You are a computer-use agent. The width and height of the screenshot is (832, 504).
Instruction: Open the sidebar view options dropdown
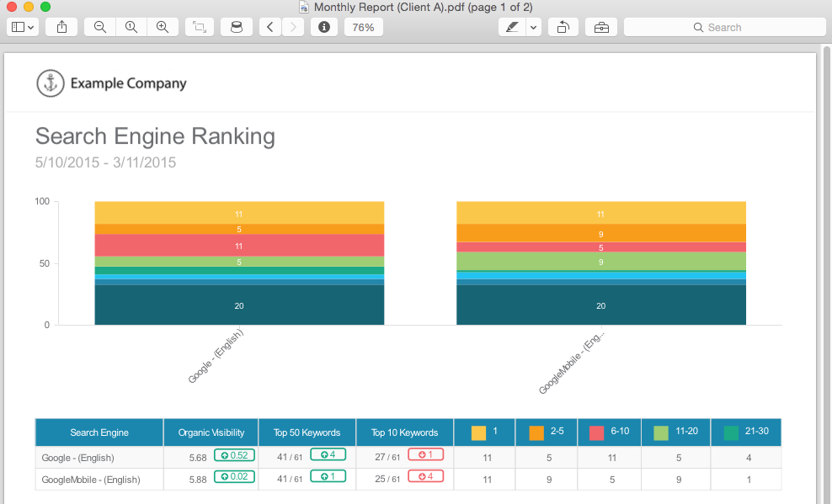22,27
